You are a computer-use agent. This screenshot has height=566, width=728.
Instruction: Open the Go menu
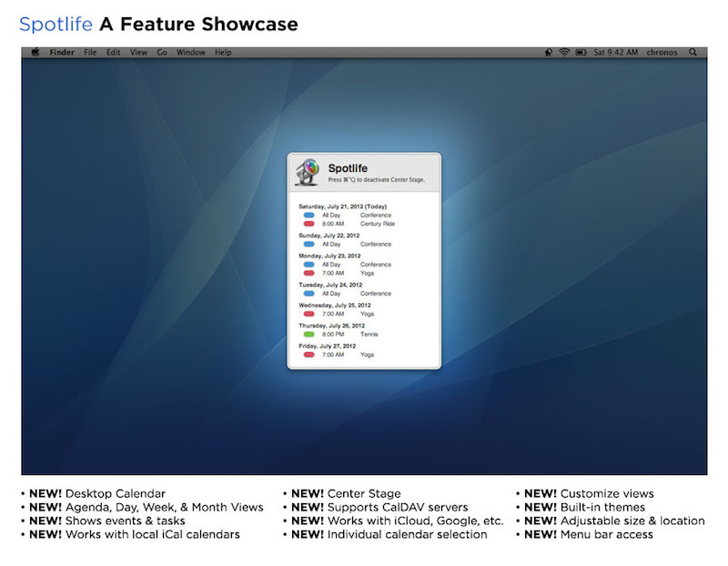coord(162,53)
